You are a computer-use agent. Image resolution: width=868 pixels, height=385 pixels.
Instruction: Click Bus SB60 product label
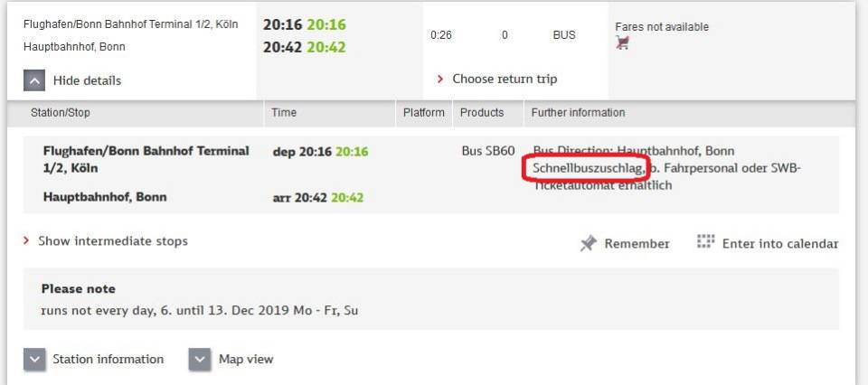(488, 151)
